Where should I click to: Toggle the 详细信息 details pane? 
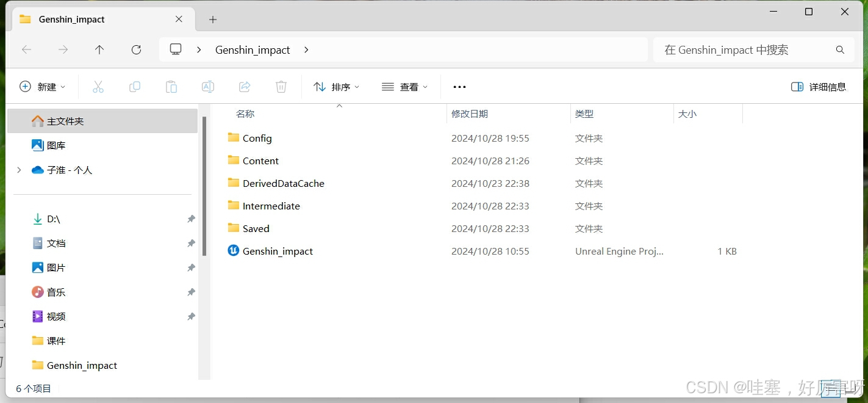click(818, 87)
